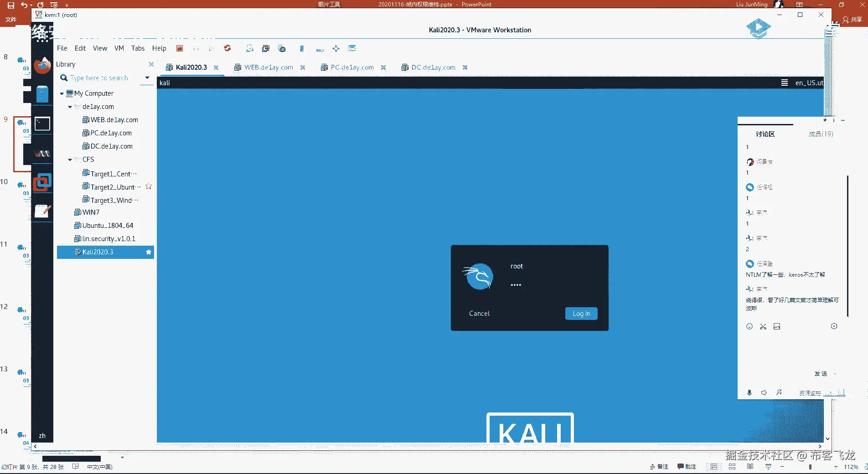The height and width of the screenshot is (474, 868).
Task: Open the VMware View menu
Action: click(x=100, y=48)
